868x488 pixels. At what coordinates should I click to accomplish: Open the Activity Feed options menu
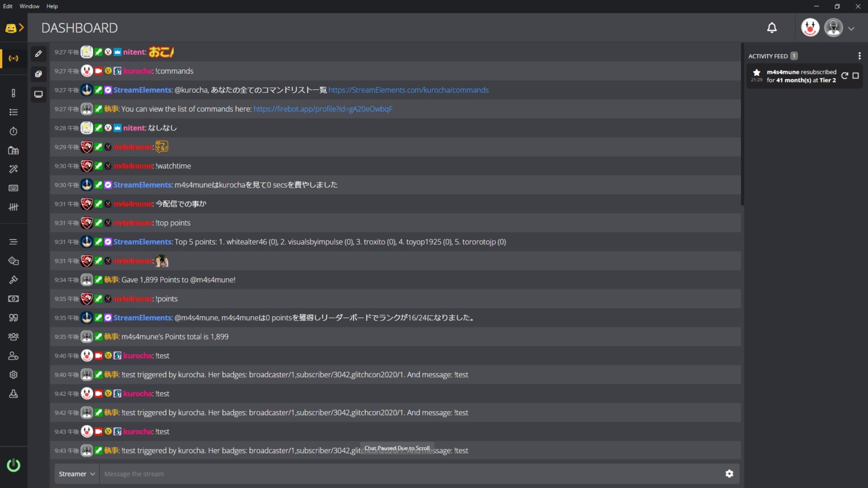(860, 55)
